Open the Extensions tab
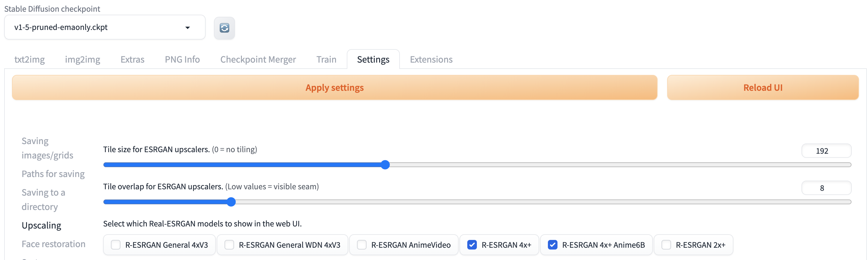Screen dimensions: 868x260 431,60
